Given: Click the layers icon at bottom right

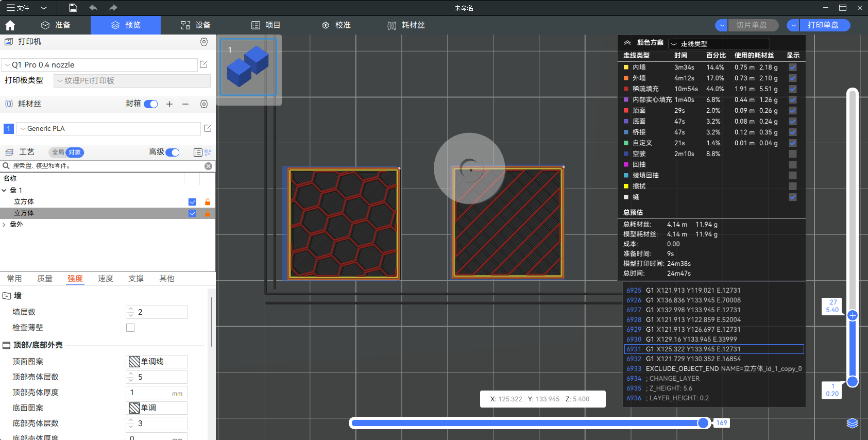Looking at the screenshot, I should point(853,424).
